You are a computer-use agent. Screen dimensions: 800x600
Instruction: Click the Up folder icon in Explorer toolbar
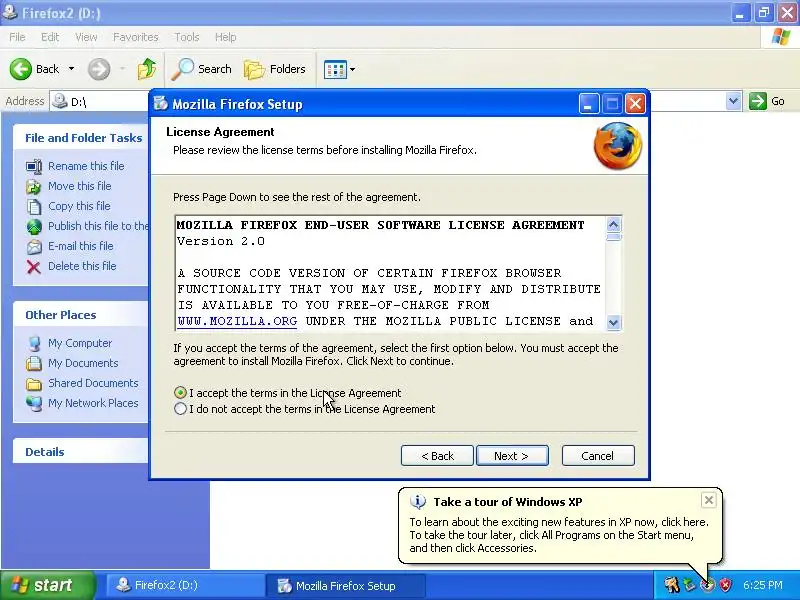click(x=147, y=69)
